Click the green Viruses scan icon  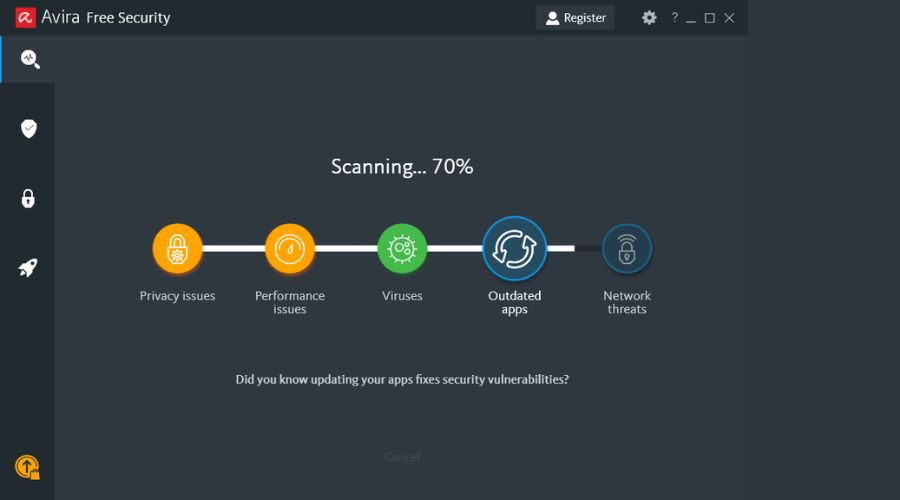(x=402, y=249)
